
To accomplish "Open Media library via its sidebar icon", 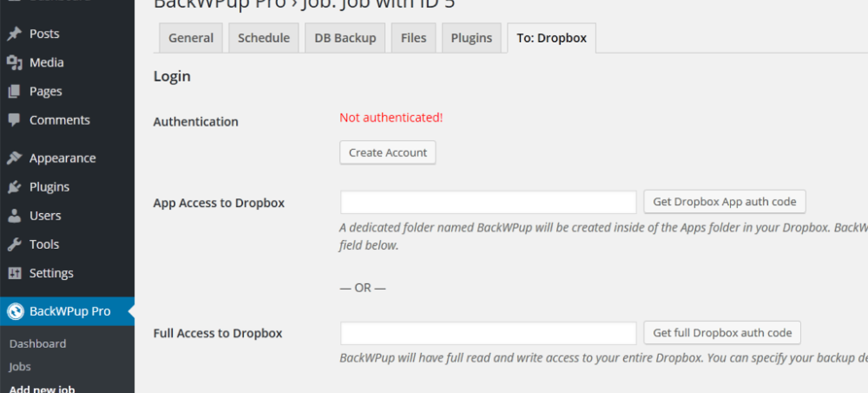I will coord(14,62).
